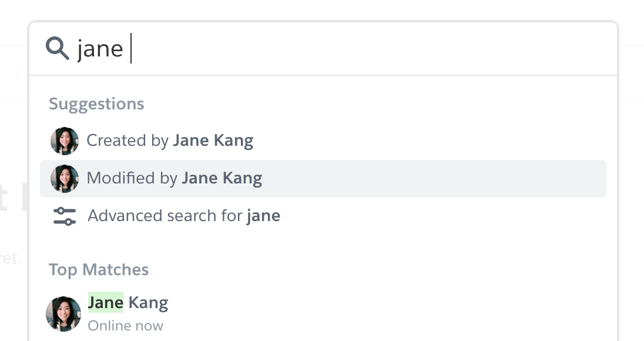The width and height of the screenshot is (644, 341).
Task: Click the magnifying glass search icon
Action: [56, 48]
